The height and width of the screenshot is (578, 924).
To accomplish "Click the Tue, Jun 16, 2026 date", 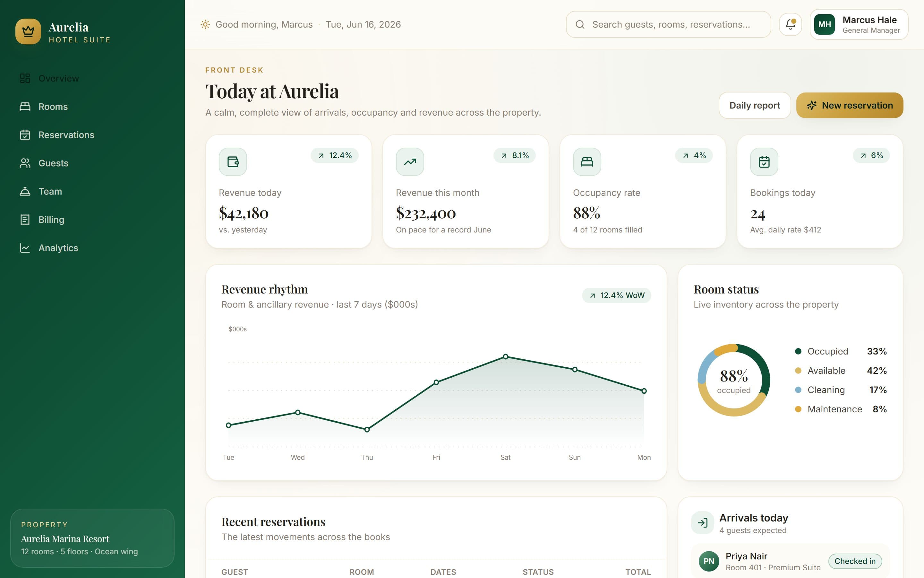I will (363, 24).
